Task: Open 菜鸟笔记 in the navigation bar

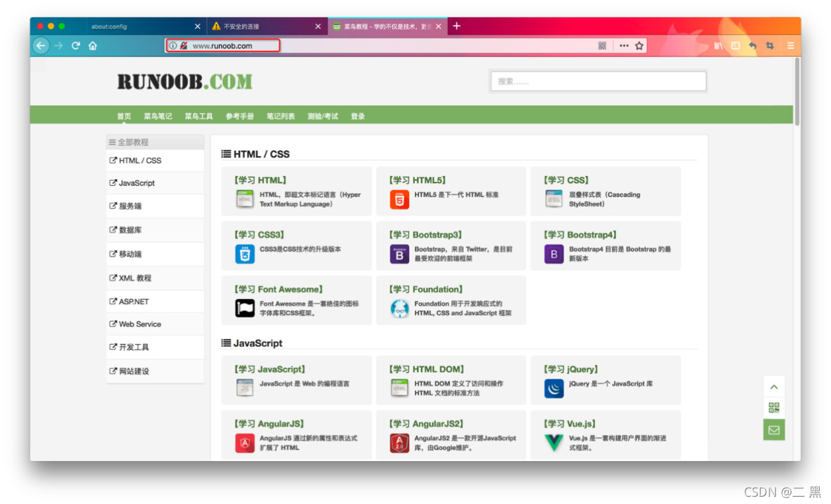Action: 158,116
